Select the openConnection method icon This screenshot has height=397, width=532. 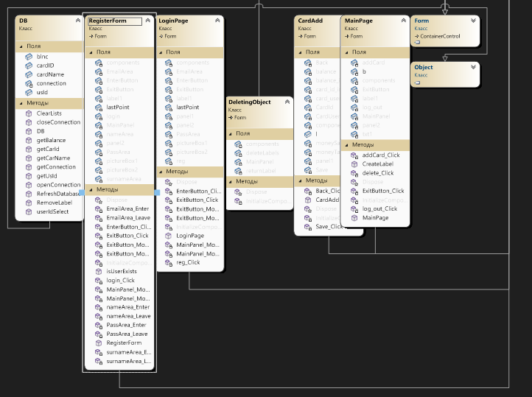29,185
